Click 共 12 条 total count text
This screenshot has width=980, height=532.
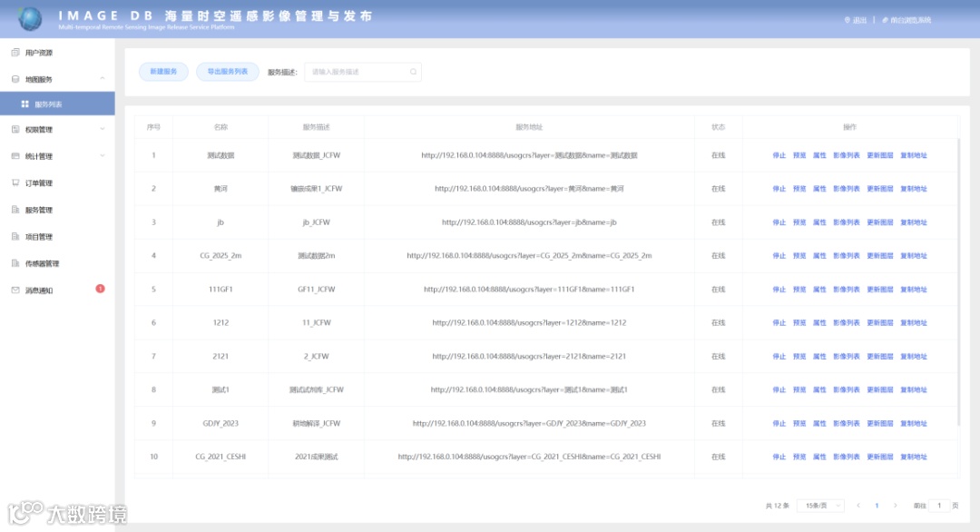tap(778, 505)
